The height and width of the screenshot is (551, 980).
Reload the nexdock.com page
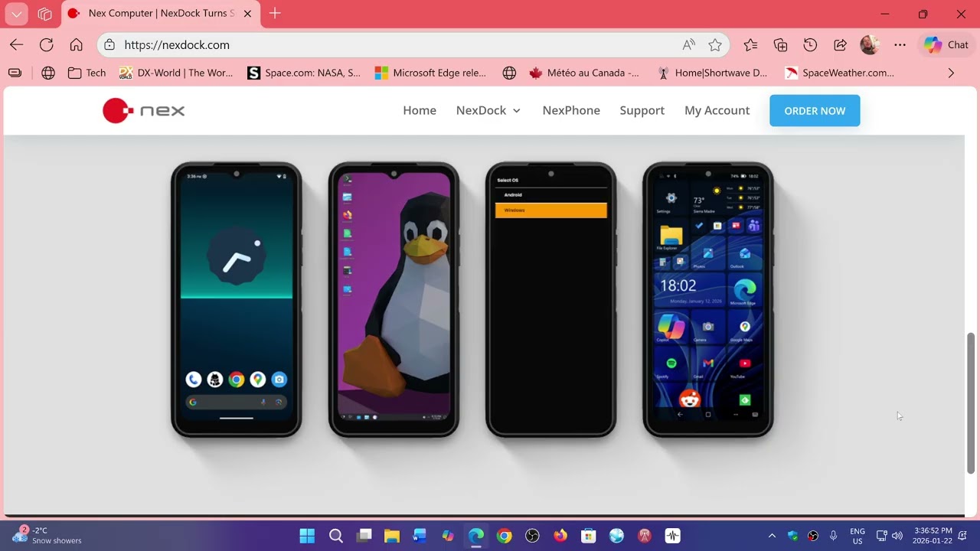click(46, 45)
